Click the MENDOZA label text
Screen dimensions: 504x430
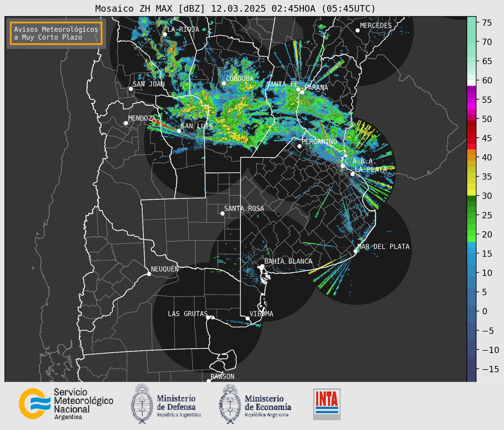pos(142,118)
